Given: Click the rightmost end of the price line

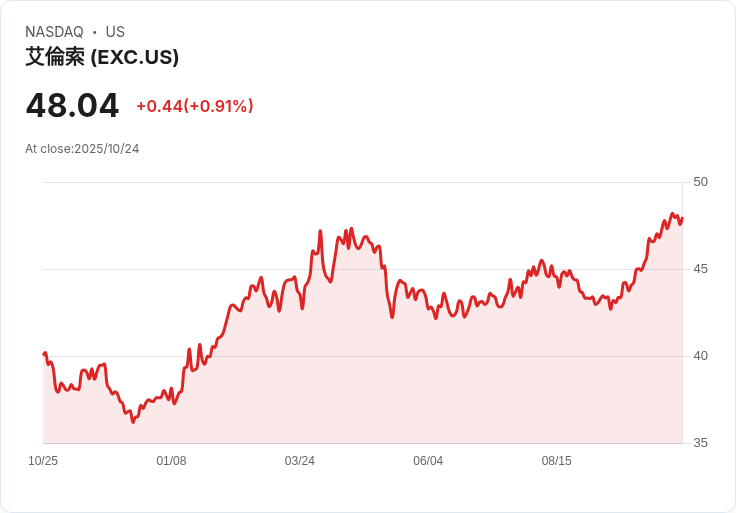Looking at the screenshot, I should pos(682,219).
